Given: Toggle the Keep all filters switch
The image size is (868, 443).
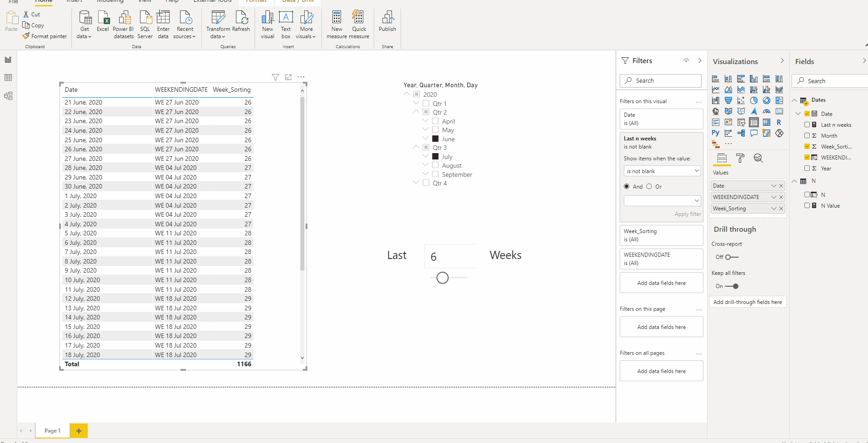Looking at the screenshot, I should tap(732, 286).
